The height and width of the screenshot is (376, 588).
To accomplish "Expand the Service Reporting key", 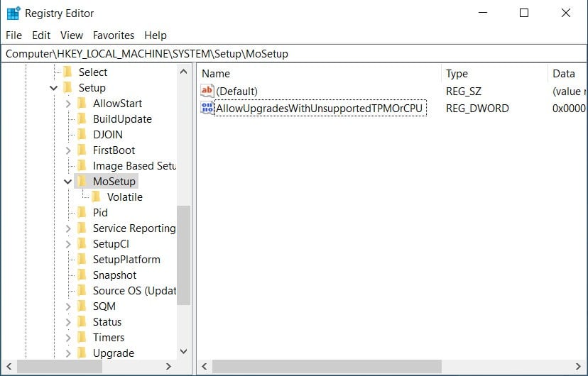I will (68, 228).
